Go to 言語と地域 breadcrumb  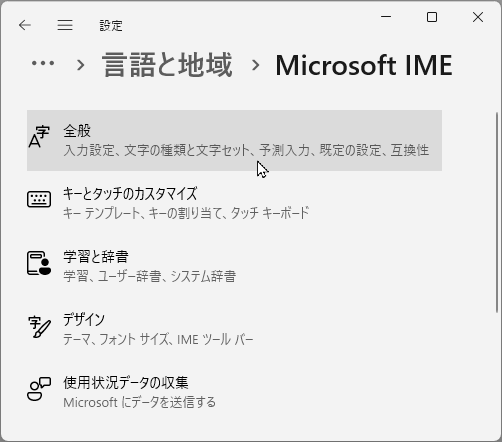point(167,65)
